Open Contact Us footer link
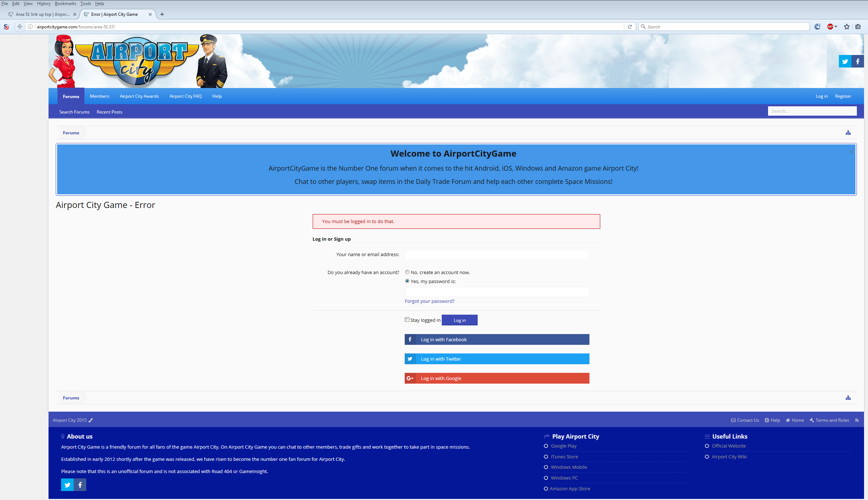This screenshot has height=500, width=868. click(745, 420)
